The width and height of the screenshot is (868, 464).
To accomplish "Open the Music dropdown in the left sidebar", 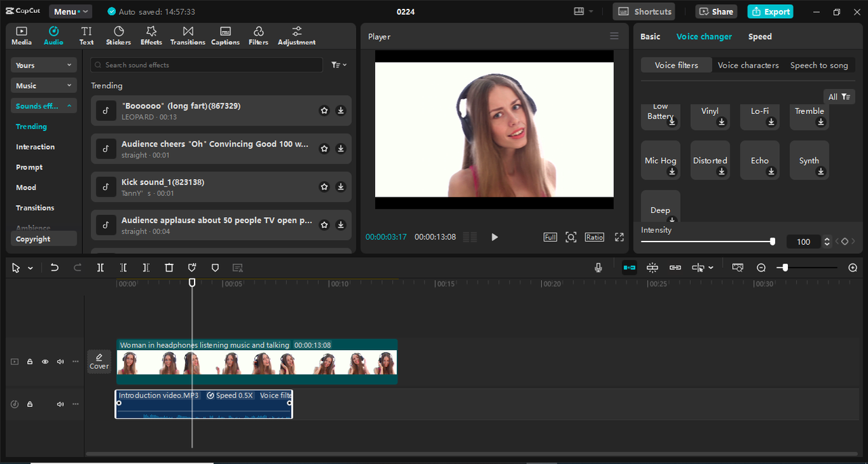I will 43,85.
